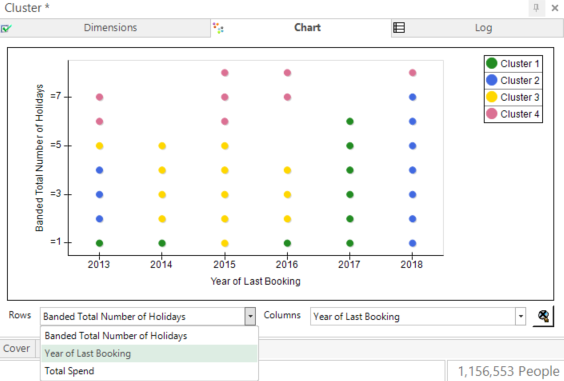
Task: Click the Dimensions tab checkmark icon
Action: click(6, 28)
